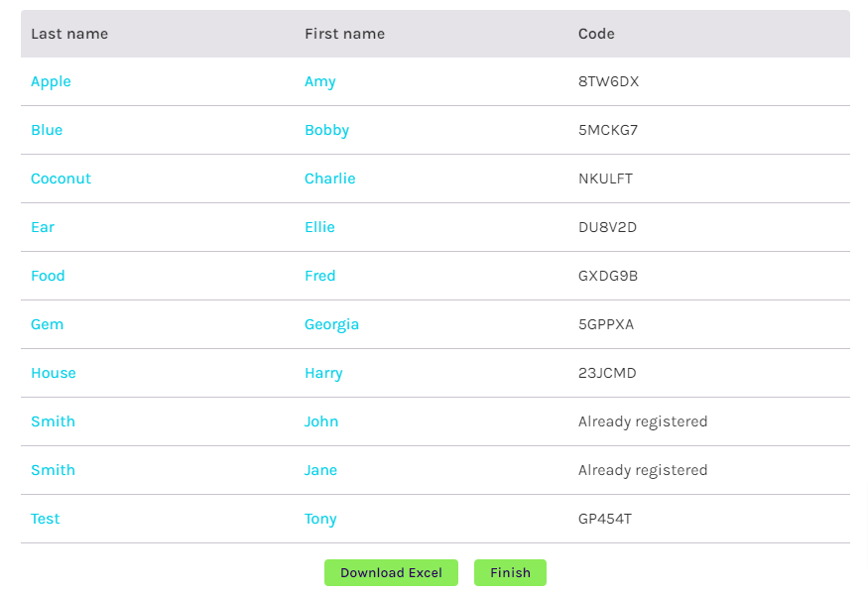
Task: Open the Apple last name link
Action: click(x=51, y=81)
